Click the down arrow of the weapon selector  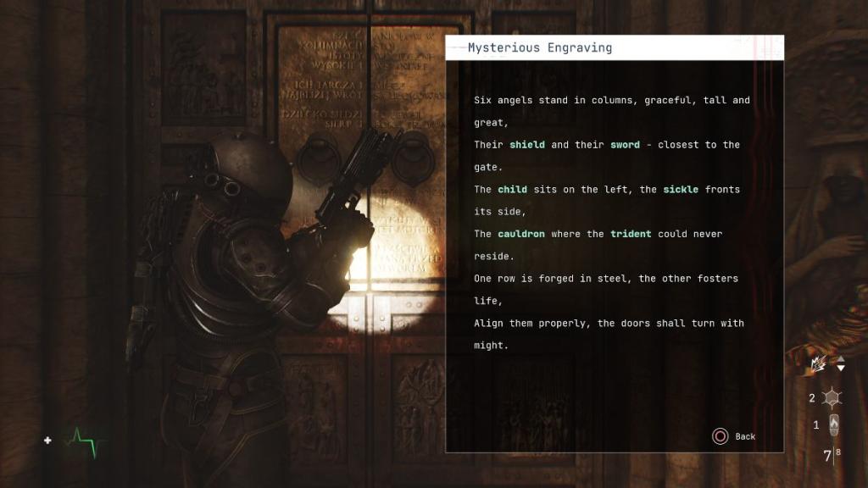coord(841,368)
